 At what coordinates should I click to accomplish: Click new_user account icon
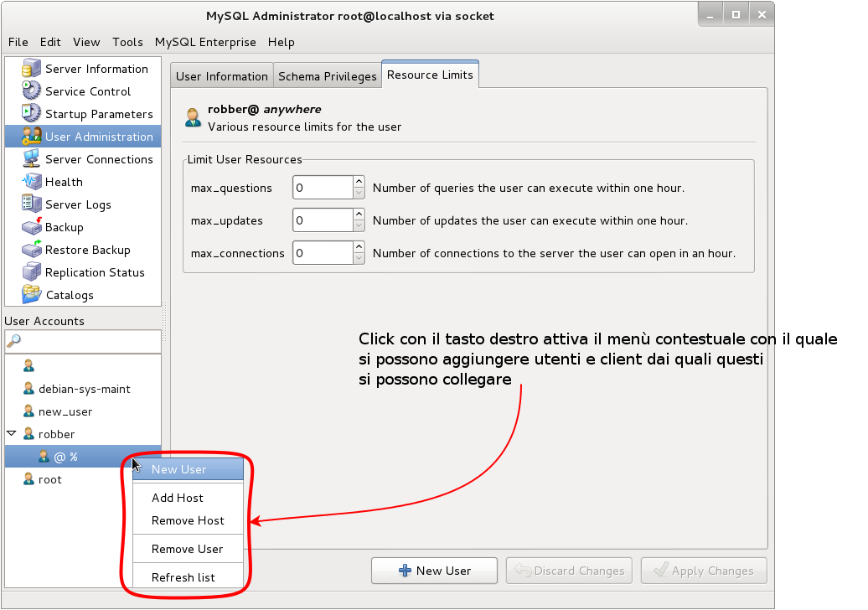[28, 411]
